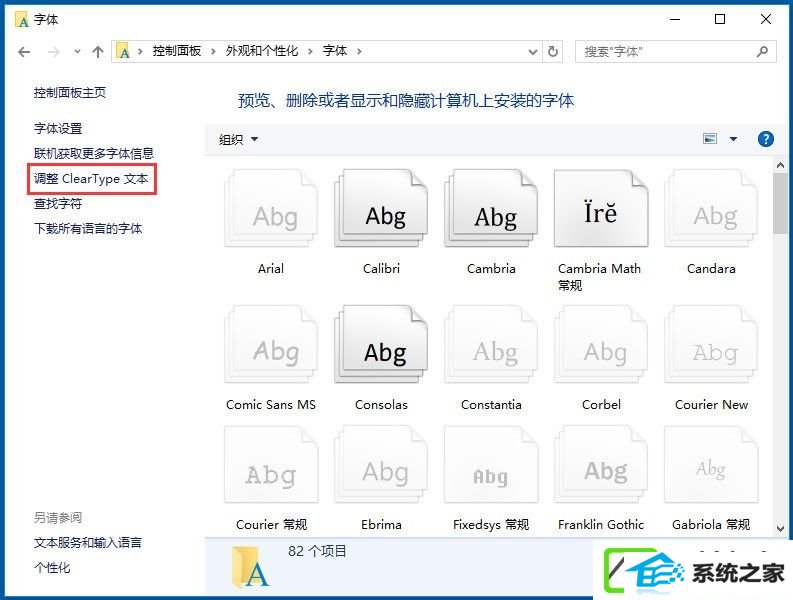Click the fonts folder icon in address bar

click(123, 51)
